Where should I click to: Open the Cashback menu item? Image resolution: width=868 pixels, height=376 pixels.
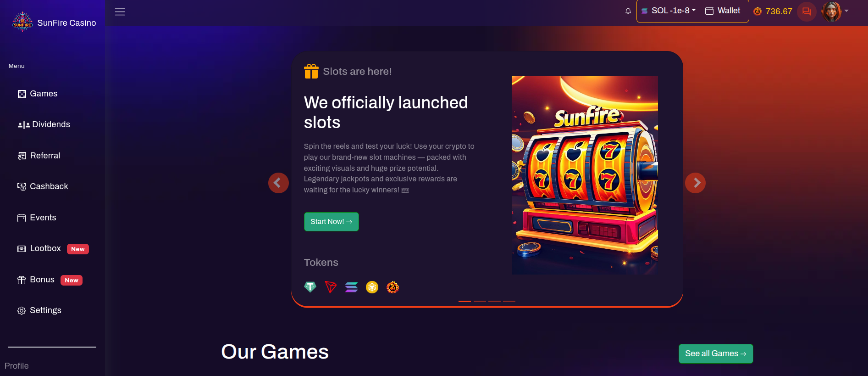[43, 186]
